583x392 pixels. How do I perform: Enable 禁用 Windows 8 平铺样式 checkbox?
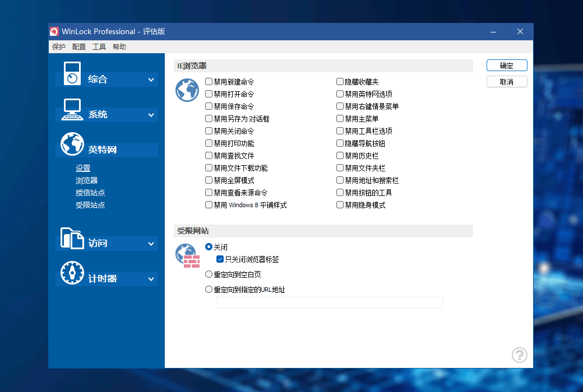pos(209,205)
